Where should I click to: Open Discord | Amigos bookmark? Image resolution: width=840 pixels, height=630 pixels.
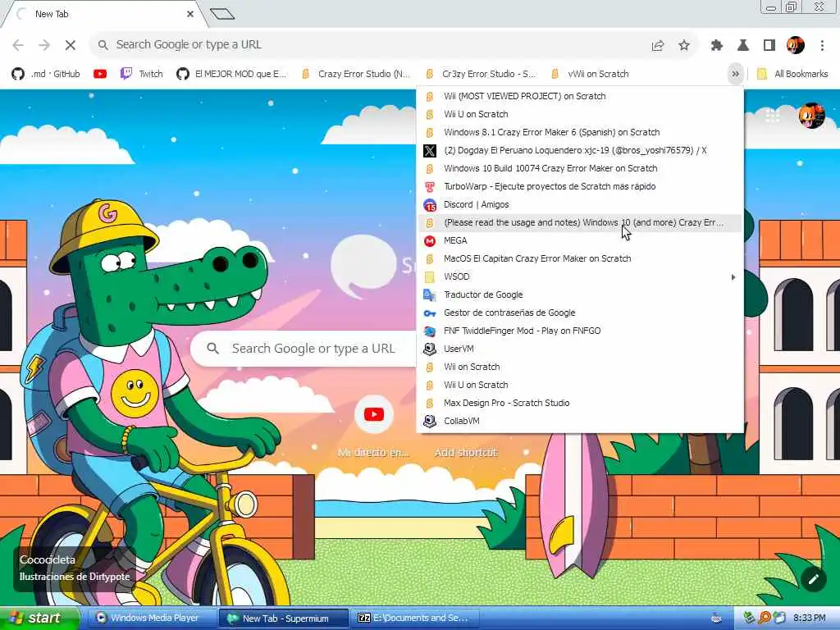point(581,204)
